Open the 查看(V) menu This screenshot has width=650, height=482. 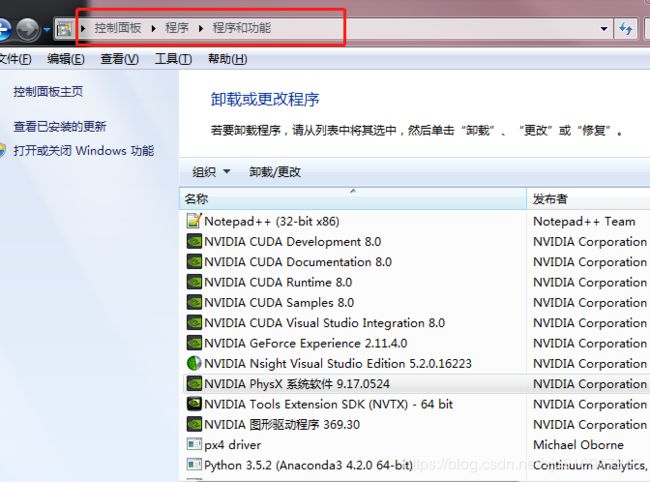(x=119, y=59)
